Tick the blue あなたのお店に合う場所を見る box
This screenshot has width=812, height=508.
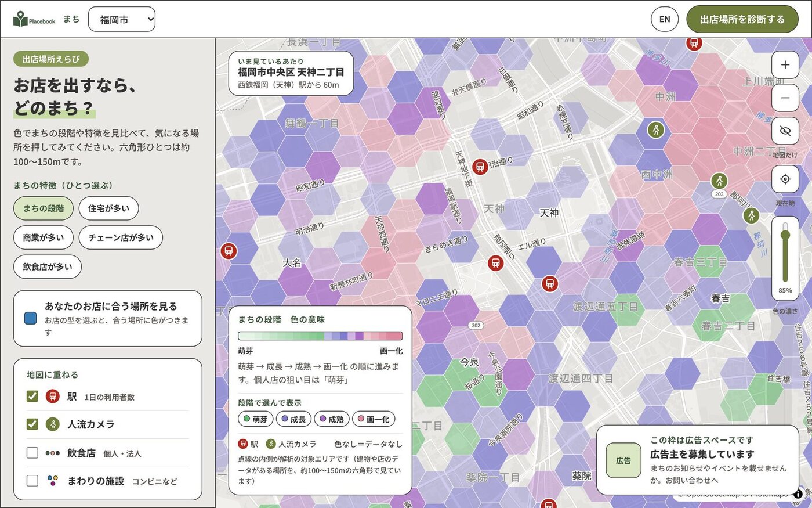click(31, 318)
